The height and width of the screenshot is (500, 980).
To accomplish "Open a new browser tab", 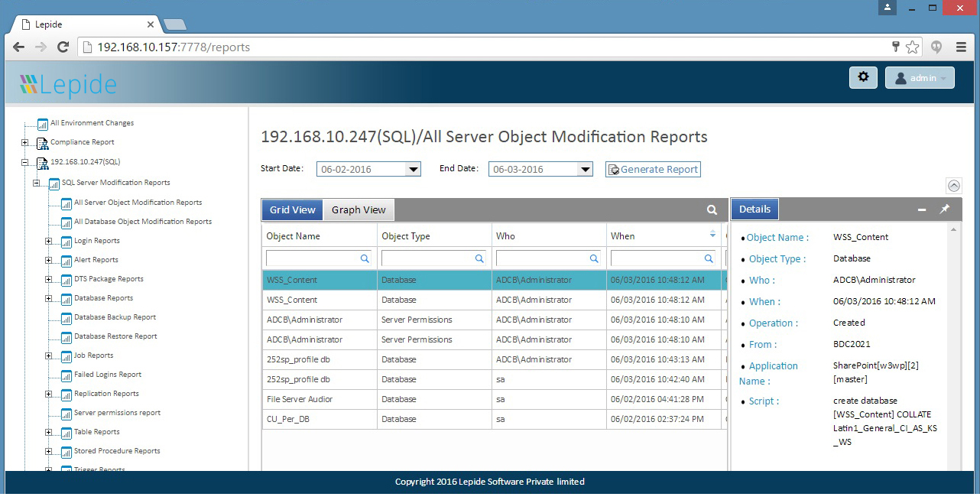I will coord(175,24).
